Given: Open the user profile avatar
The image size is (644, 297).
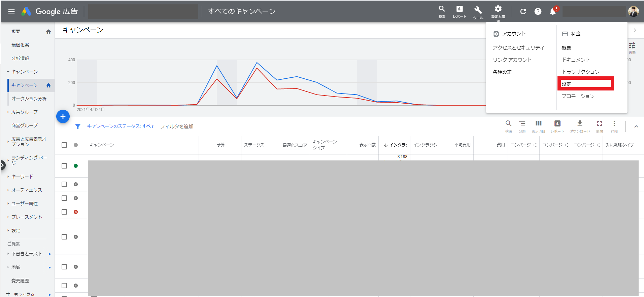Looking at the screenshot, I should [x=634, y=11].
